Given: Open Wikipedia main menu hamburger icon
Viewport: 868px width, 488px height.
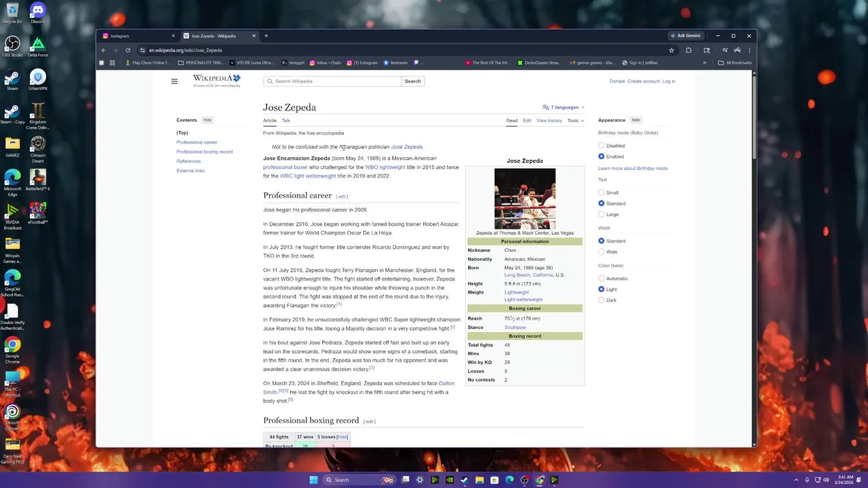Looking at the screenshot, I should click(x=174, y=81).
